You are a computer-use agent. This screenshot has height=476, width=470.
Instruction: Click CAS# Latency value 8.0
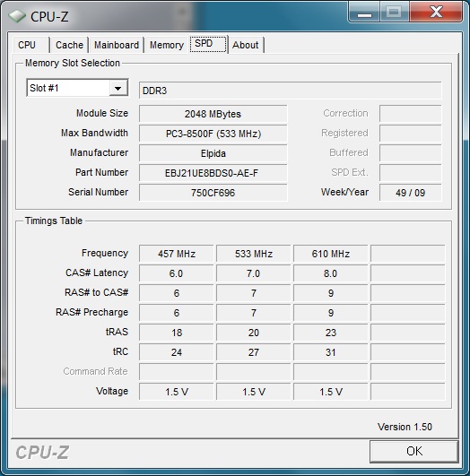pos(331,273)
